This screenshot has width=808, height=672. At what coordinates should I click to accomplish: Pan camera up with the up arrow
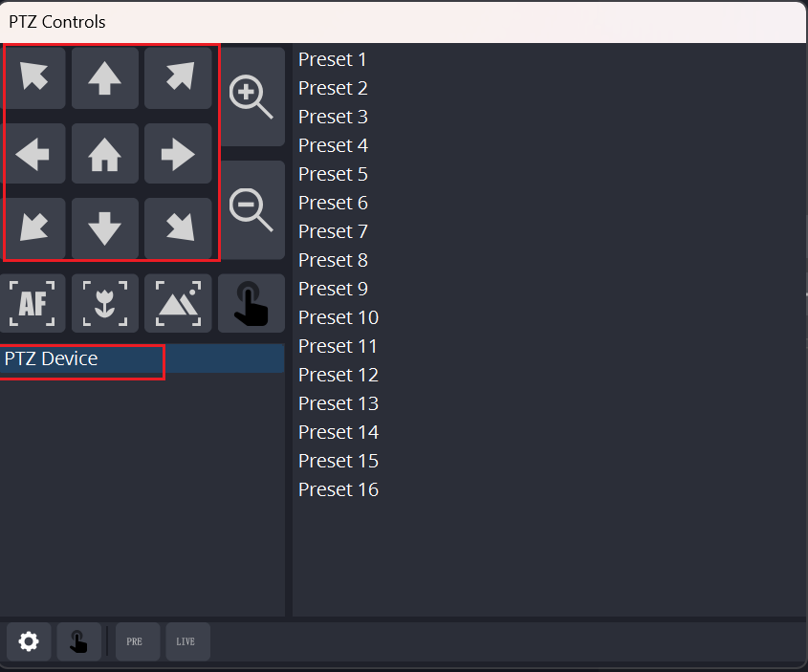pyautogui.click(x=104, y=77)
